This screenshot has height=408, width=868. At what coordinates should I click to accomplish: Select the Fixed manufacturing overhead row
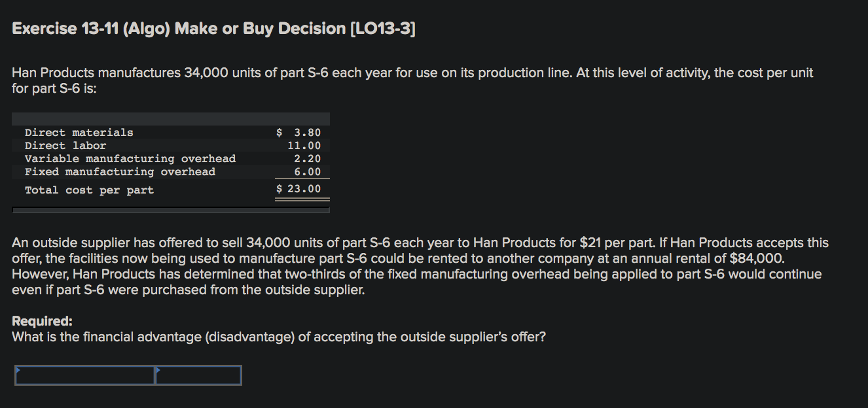[120, 171]
